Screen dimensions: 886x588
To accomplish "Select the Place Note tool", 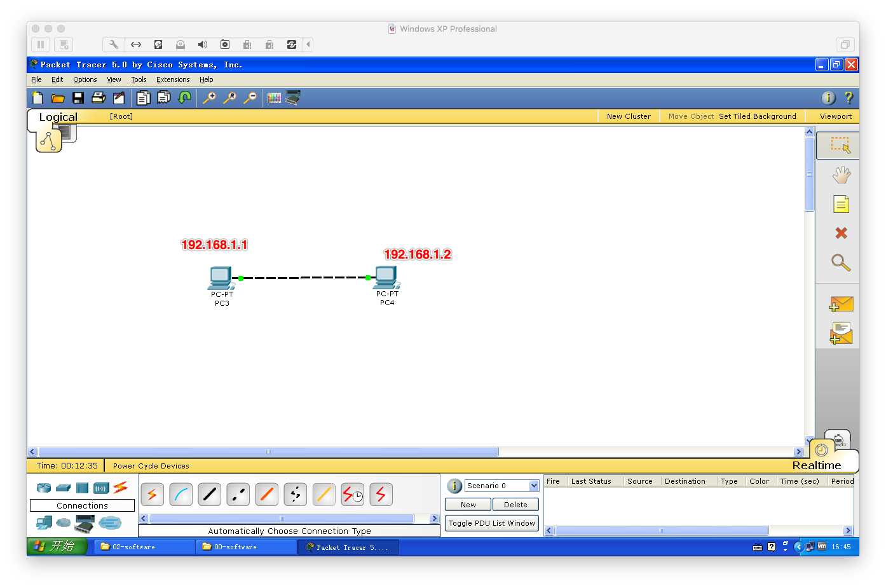I will (x=841, y=204).
